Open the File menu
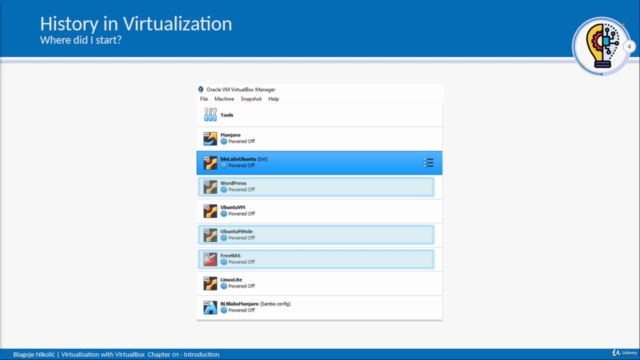This screenshot has height=360, width=640. (204, 99)
